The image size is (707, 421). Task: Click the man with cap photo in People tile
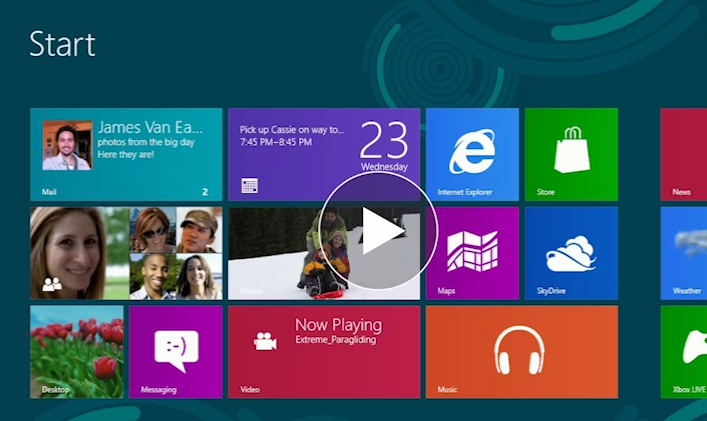(199, 230)
